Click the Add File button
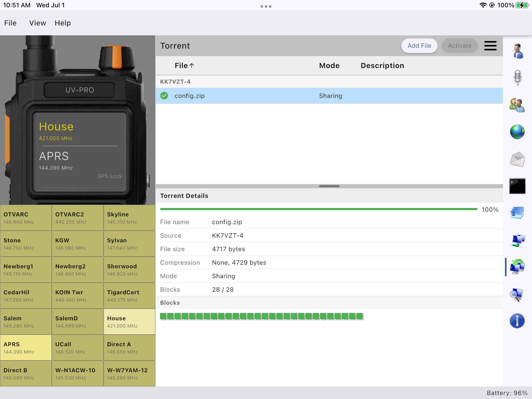Viewport: 532px width, 399px height. 419,46
